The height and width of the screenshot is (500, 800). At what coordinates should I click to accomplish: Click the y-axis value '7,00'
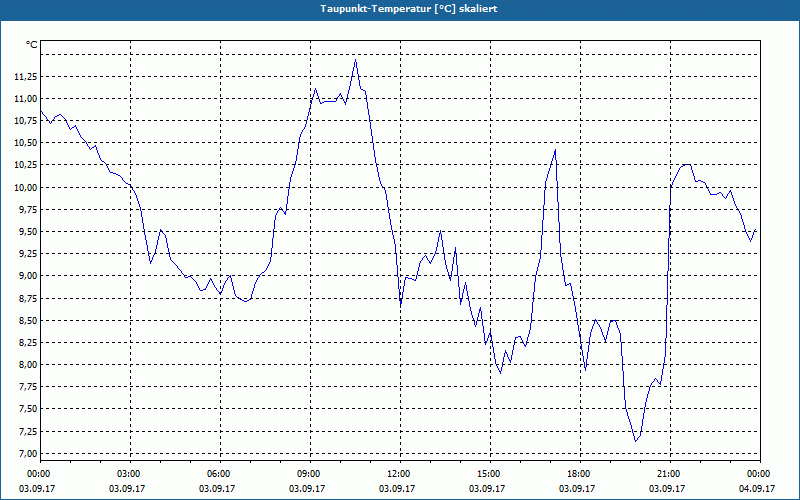27,454
